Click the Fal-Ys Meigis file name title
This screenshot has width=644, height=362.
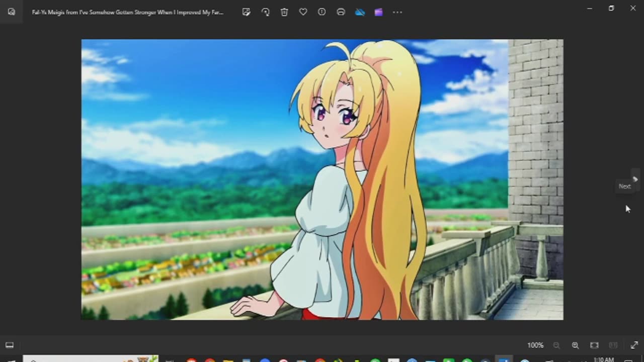click(x=127, y=12)
